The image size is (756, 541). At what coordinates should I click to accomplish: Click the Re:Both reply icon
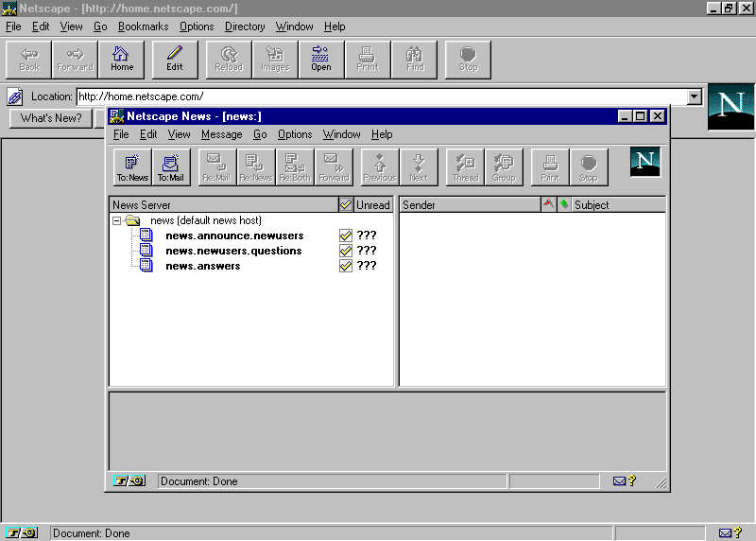click(295, 167)
